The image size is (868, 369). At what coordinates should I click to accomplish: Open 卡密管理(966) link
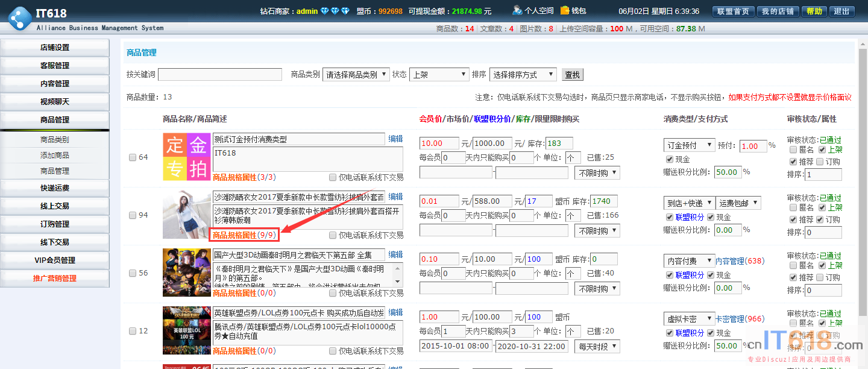740,319
